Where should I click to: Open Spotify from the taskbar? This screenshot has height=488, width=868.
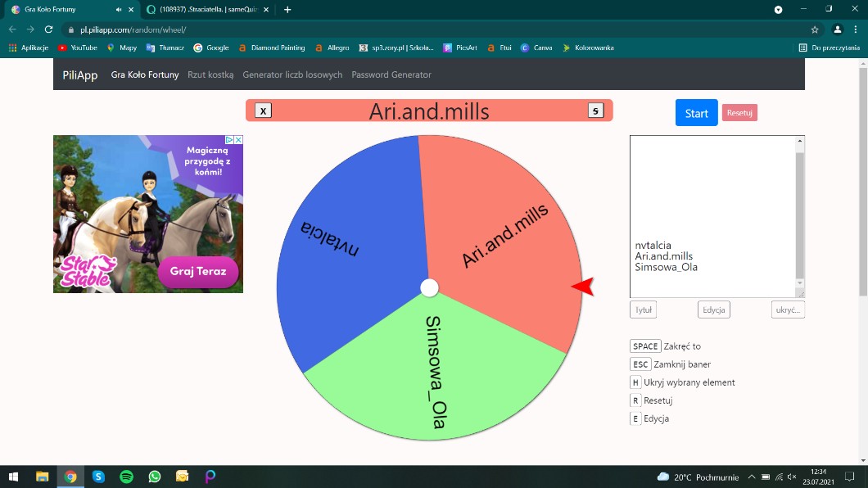126,477
